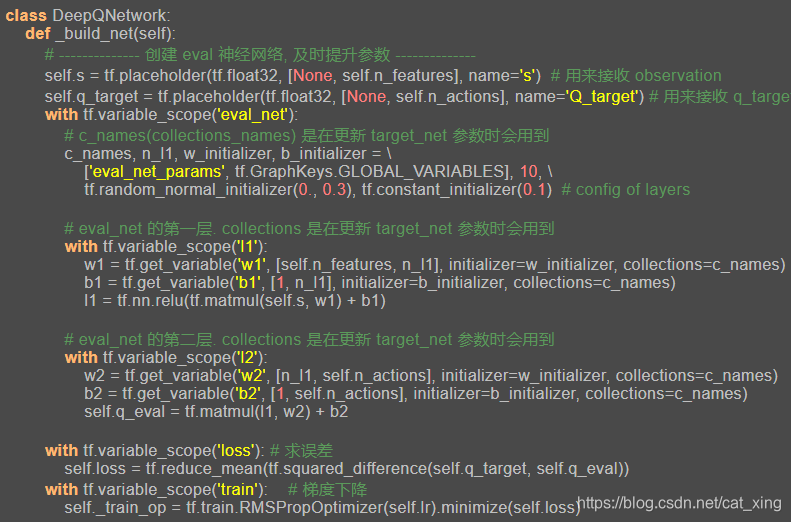Click 'tf.constant_initializer(0.1)'
The image size is (791, 522).
click(x=457, y=190)
